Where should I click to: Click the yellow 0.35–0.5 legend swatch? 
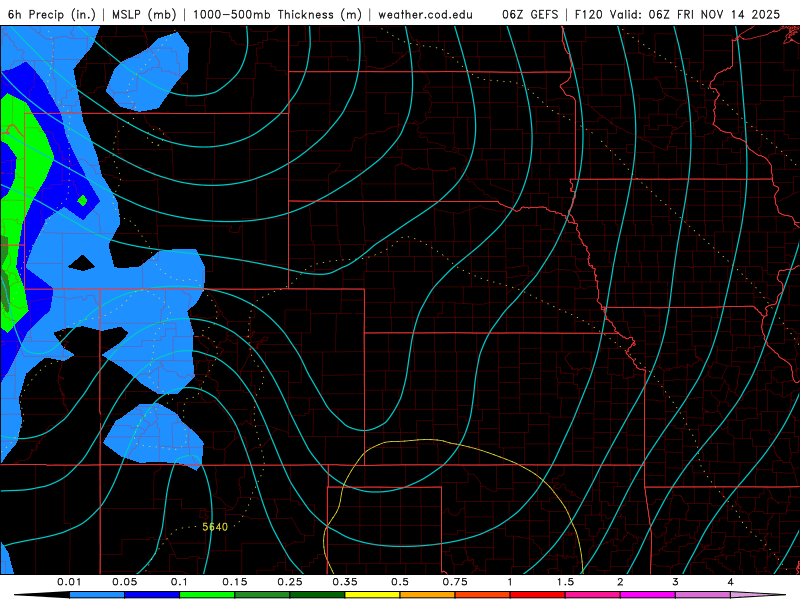[x=372, y=595]
